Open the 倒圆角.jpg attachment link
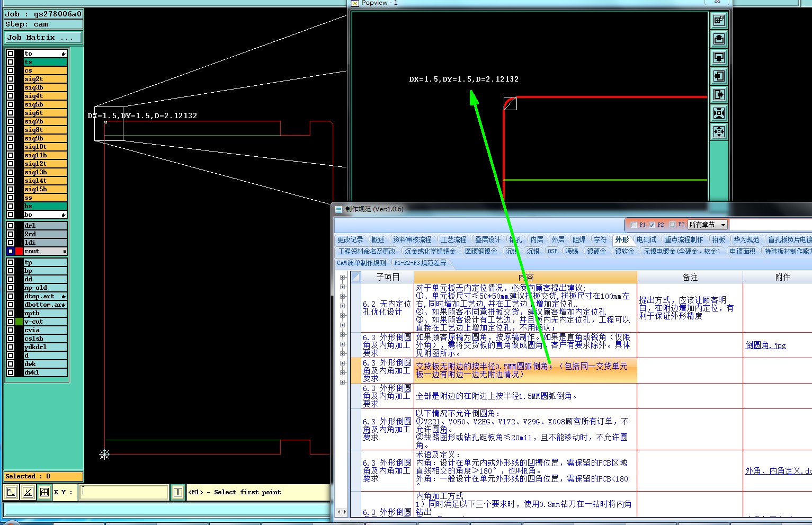 click(765, 345)
